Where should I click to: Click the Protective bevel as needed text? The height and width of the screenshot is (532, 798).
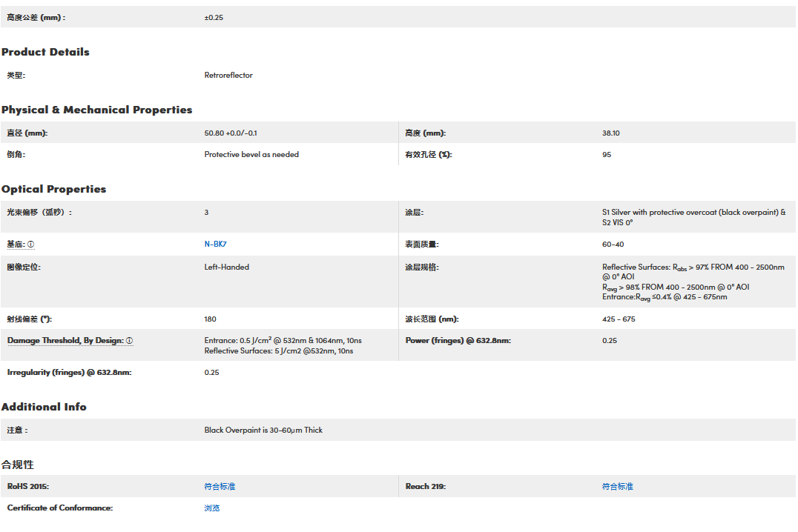251,155
